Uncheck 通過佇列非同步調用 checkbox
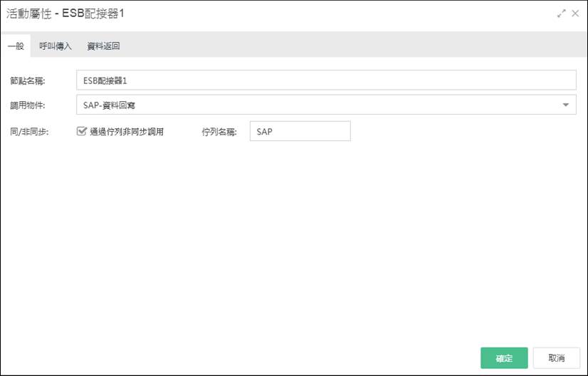Viewport: 588px width, 376px height. click(x=81, y=131)
